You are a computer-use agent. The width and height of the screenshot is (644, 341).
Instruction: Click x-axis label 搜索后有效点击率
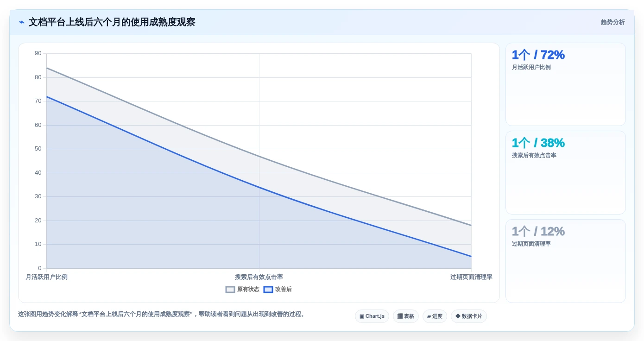(x=259, y=277)
